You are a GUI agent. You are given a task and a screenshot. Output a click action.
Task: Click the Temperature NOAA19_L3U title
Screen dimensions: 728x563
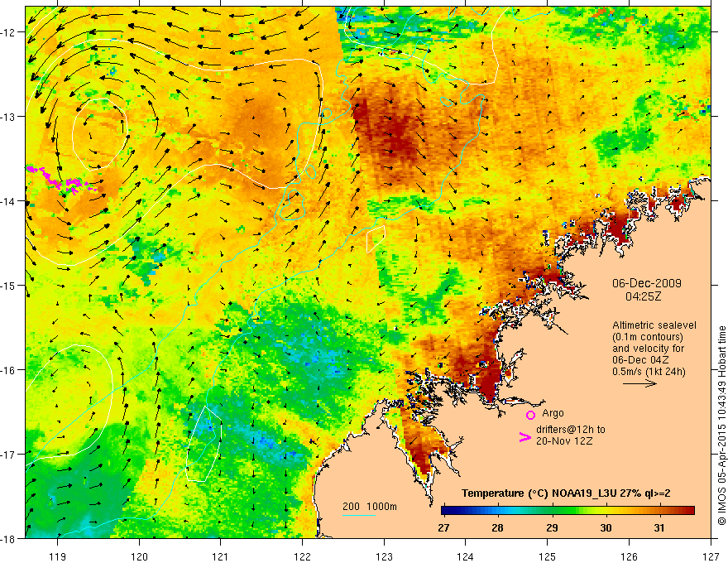coord(566,493)
